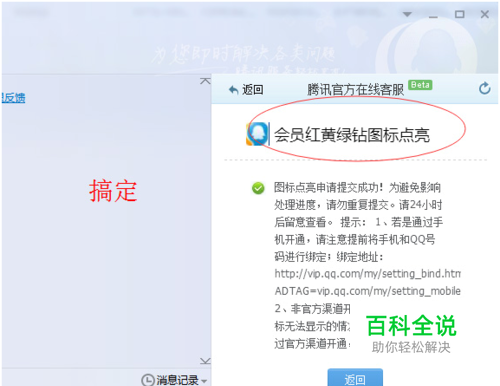This screenshot has height=386, width=500.
Task: Click the green Beta badge
Action: pyautogui.click(x=420, y=85)
